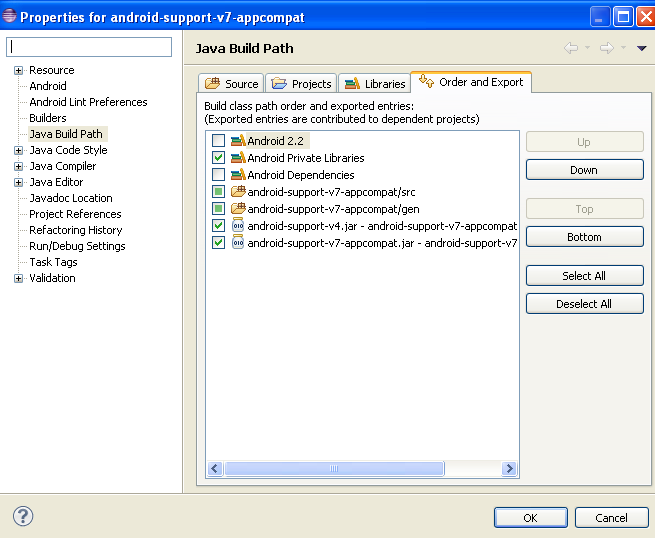The image size is (655, 538).
Task: Select the Order and Export tab
Action: coord(471,82)
